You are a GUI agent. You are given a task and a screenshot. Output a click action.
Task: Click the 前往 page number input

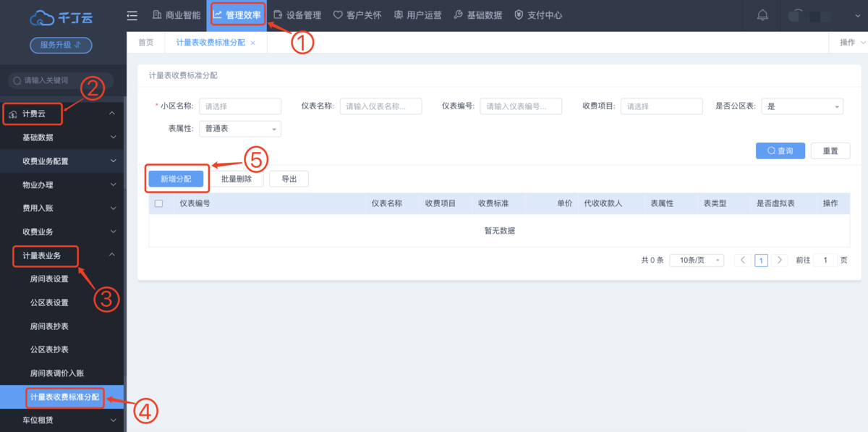(x=825, y=261)
